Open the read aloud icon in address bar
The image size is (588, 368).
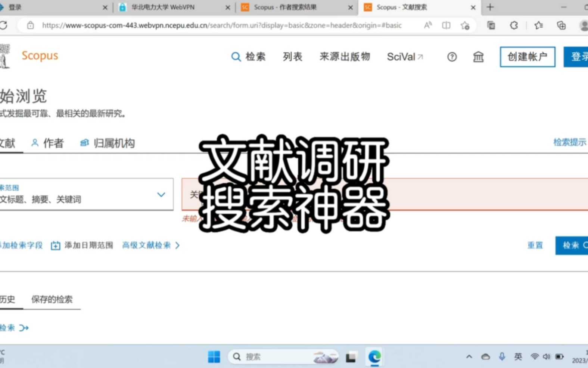[428, 25]
